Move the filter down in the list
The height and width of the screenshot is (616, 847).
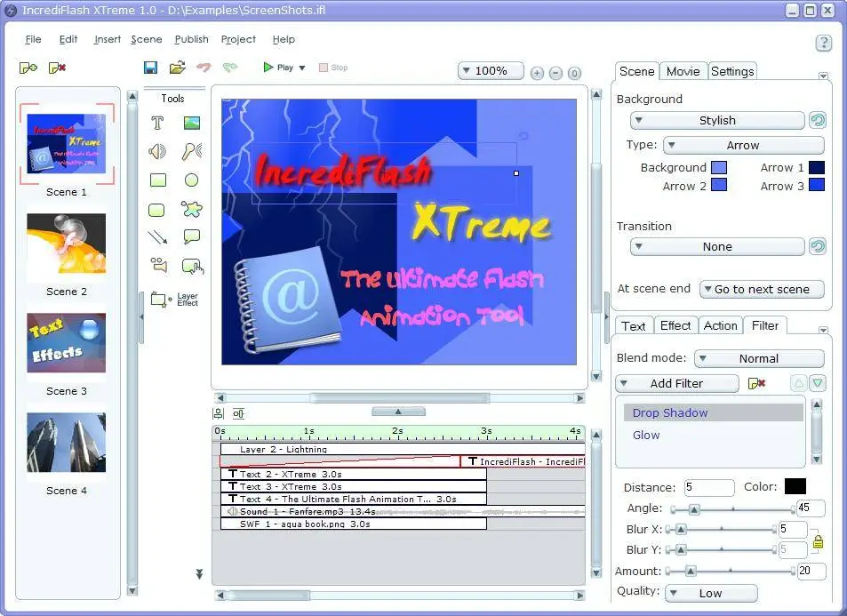[x=818, y=383]
